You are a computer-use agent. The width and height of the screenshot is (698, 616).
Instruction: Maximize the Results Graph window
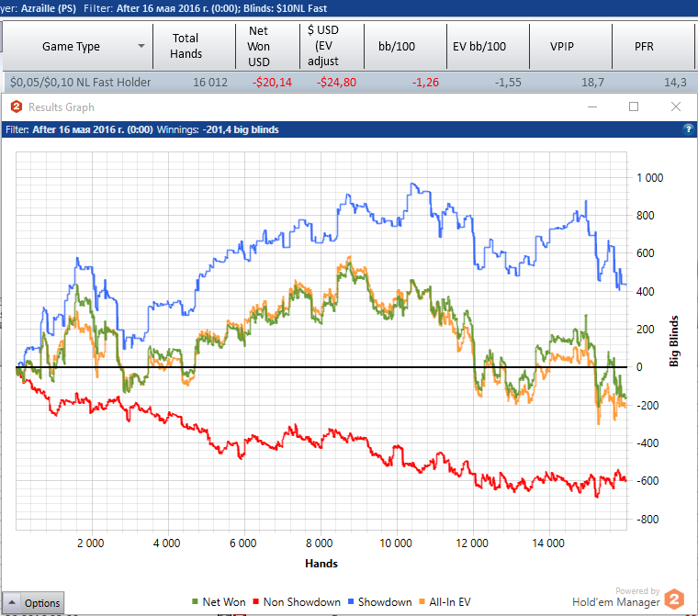point(634,106)
